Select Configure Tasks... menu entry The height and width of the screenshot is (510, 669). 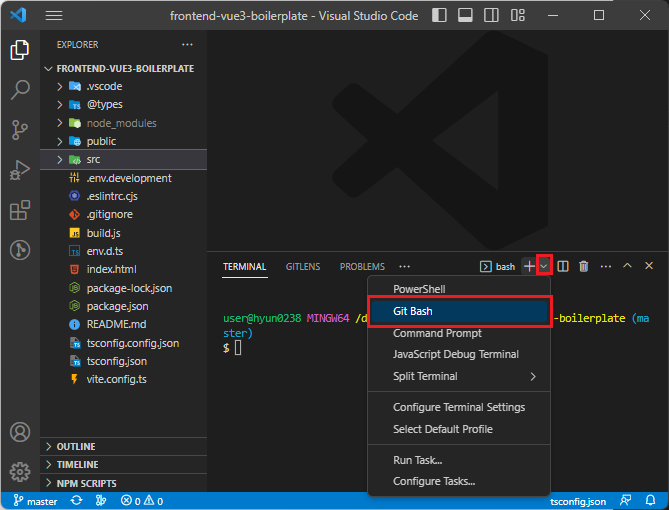click(x=459, y=481)
